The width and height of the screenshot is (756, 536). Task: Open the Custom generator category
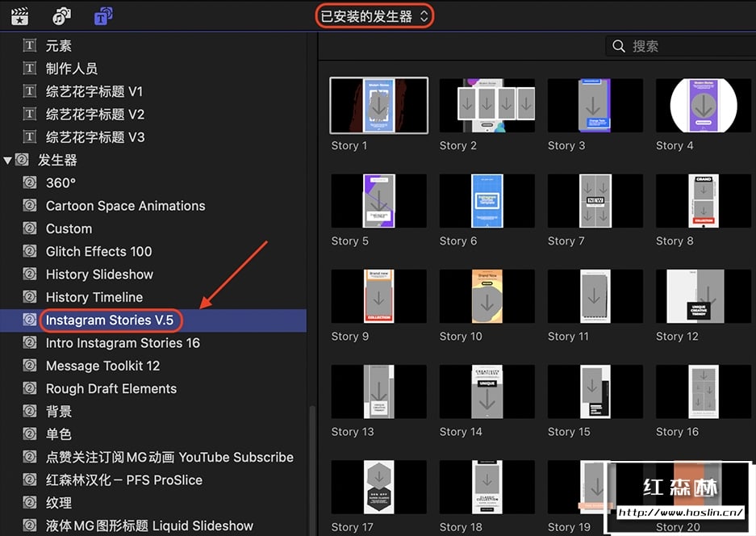[x=69, y=228]
